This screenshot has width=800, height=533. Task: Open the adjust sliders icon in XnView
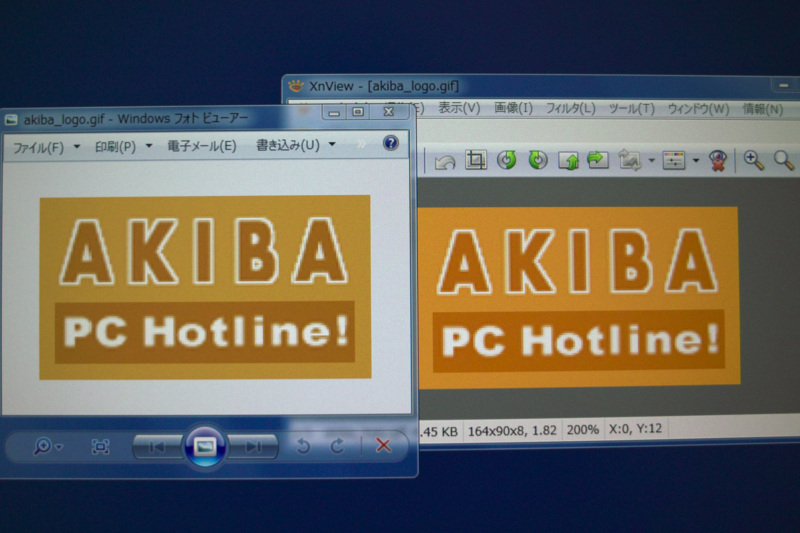tap(673, 161)
